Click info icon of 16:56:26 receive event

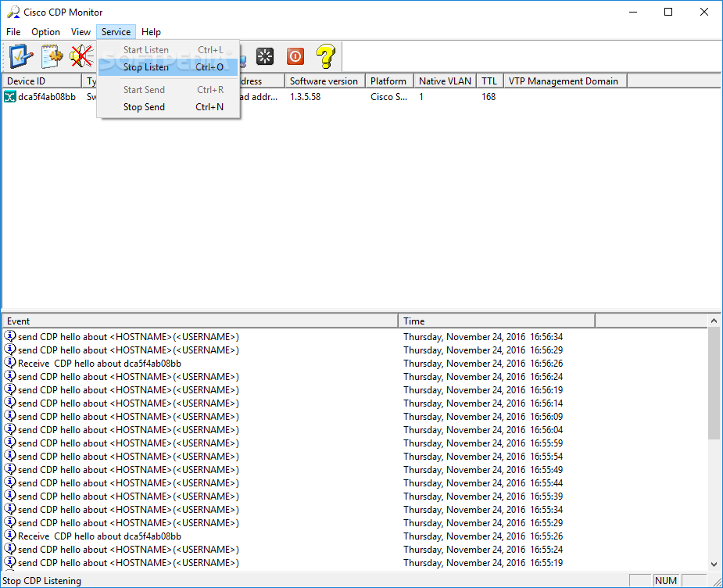point(9,363)
